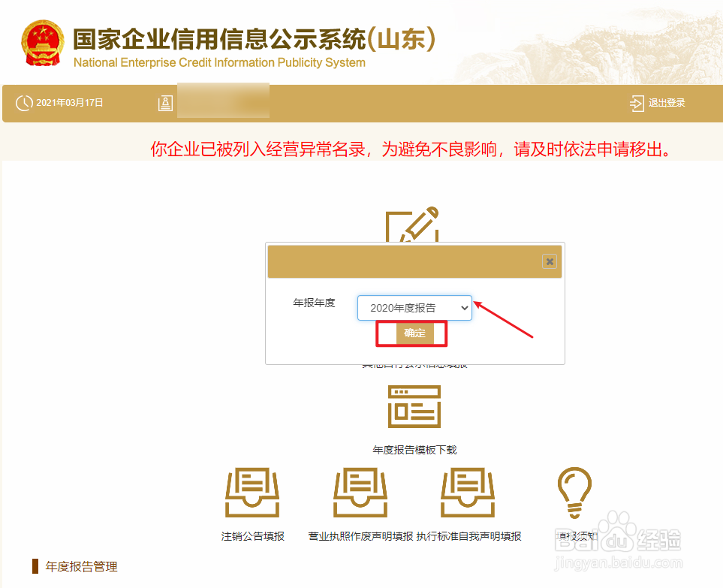Click the 执行标准自我声明填报 tray icon
The height and width of the screenshot is (588, 723).
(x=467, y=492)
